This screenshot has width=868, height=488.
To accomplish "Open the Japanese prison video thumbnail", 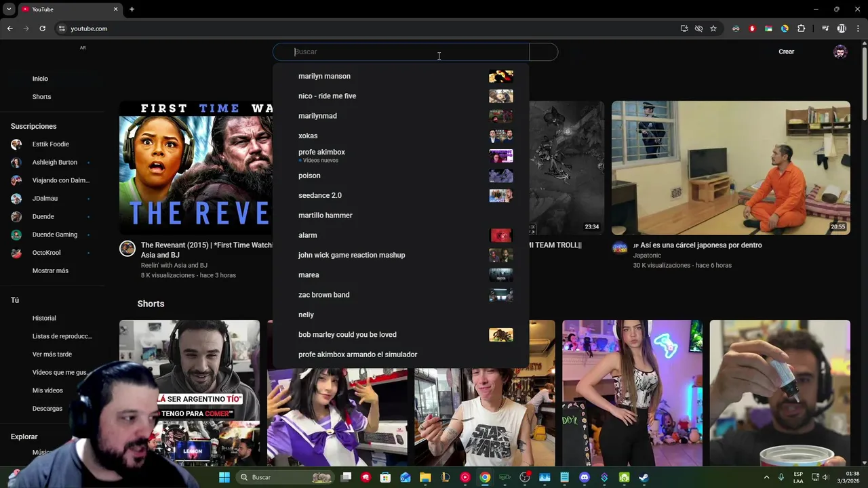I will [x=730, y=167].
